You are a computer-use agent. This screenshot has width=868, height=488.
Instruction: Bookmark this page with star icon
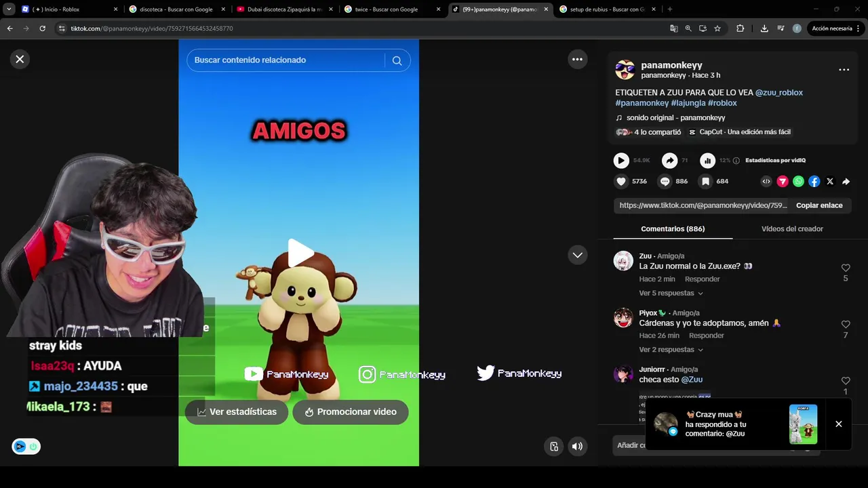click(x=717, y=28)
